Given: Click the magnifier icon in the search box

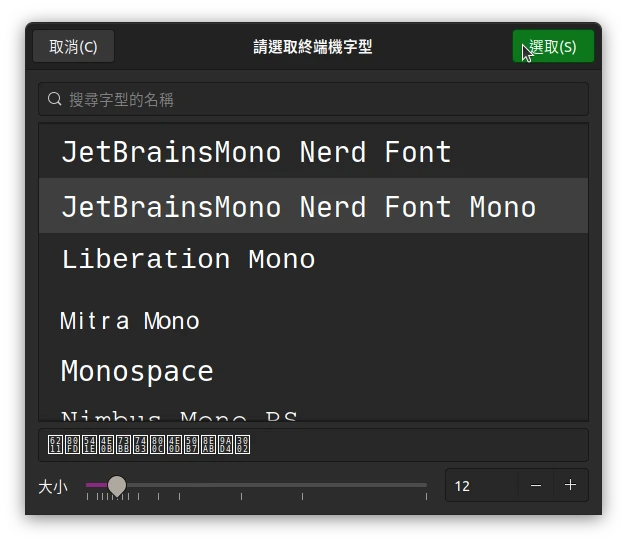Looking at the screenshot, I should (x=55, y=99).
